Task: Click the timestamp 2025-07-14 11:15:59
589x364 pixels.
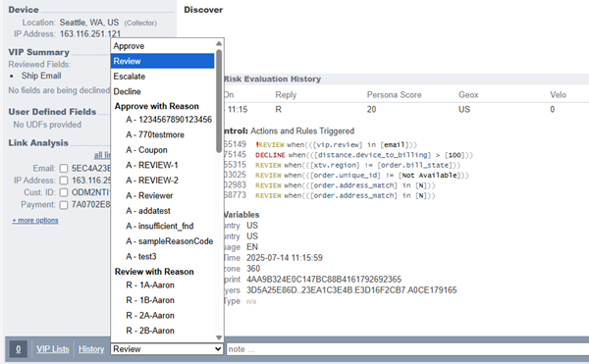Action: tap(285, 258)
